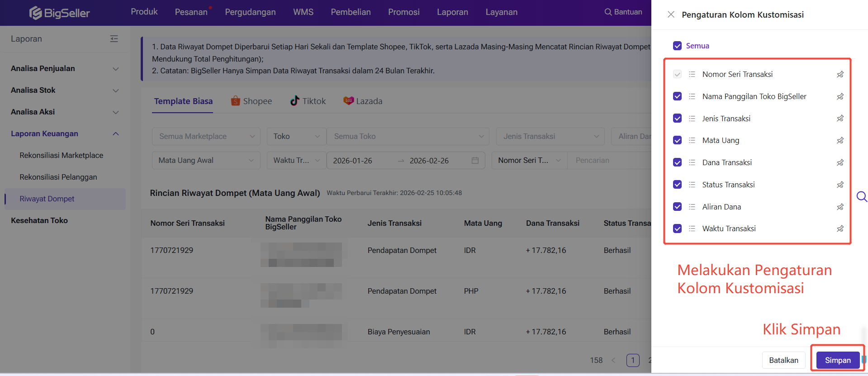Uncheck the Dana Transaksi checkbox
Screen dimensions: 868x376
677,162
